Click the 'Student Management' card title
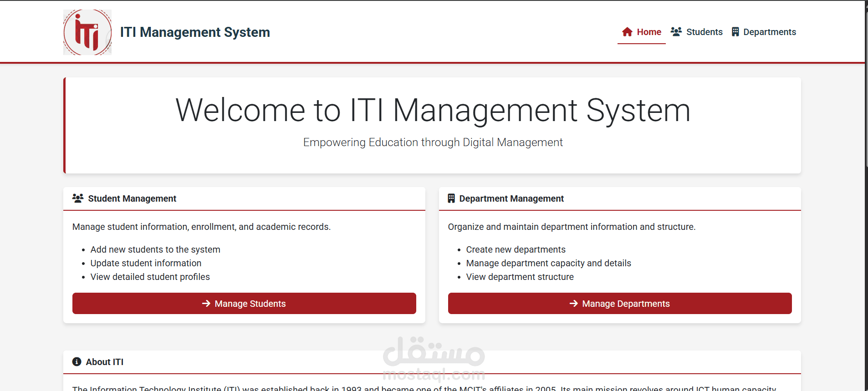This screenshot has width=868, height=391. tap(132, 198)
